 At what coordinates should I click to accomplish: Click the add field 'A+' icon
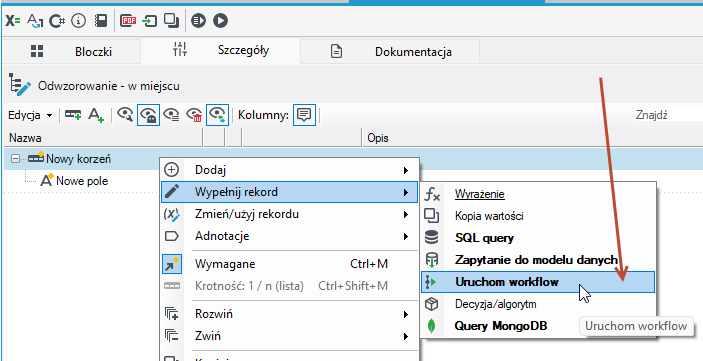95,115
